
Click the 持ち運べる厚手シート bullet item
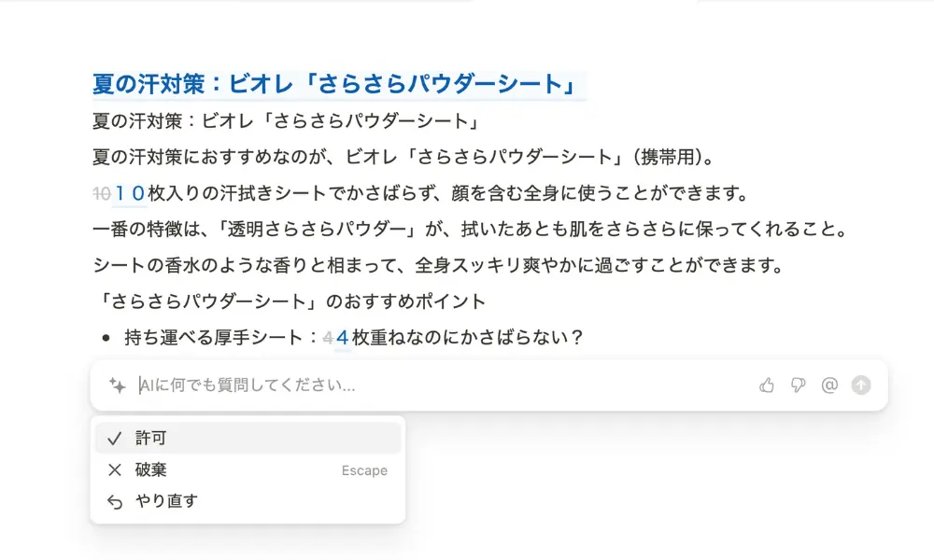(x=354, y=338)
